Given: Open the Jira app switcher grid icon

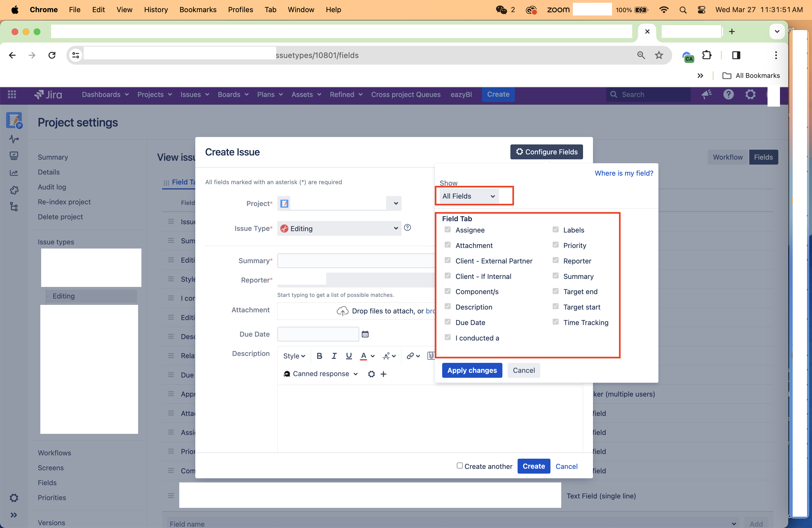Looking at the screenshot, I should pos(12,94).
